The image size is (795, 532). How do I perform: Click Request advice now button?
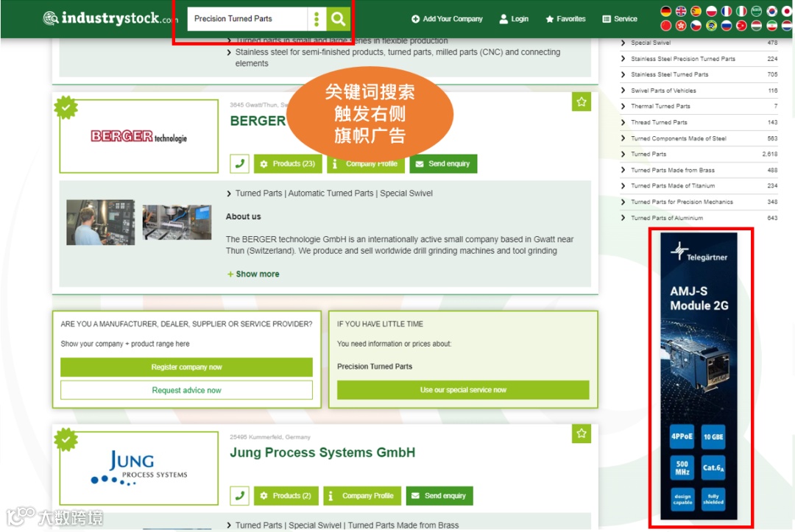[186, 390]
